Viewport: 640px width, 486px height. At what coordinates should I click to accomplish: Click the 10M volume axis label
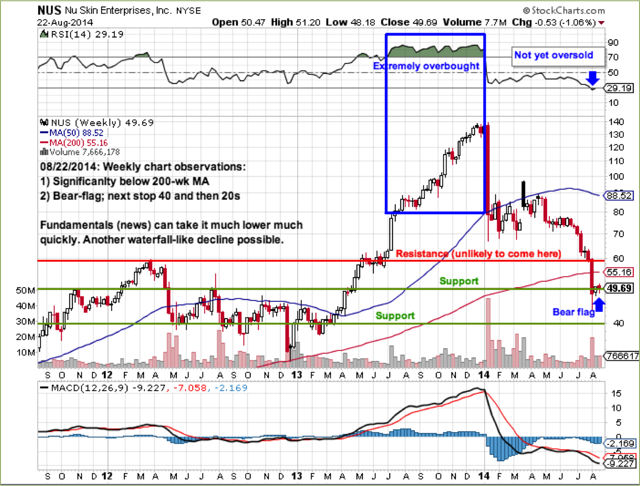26,352
